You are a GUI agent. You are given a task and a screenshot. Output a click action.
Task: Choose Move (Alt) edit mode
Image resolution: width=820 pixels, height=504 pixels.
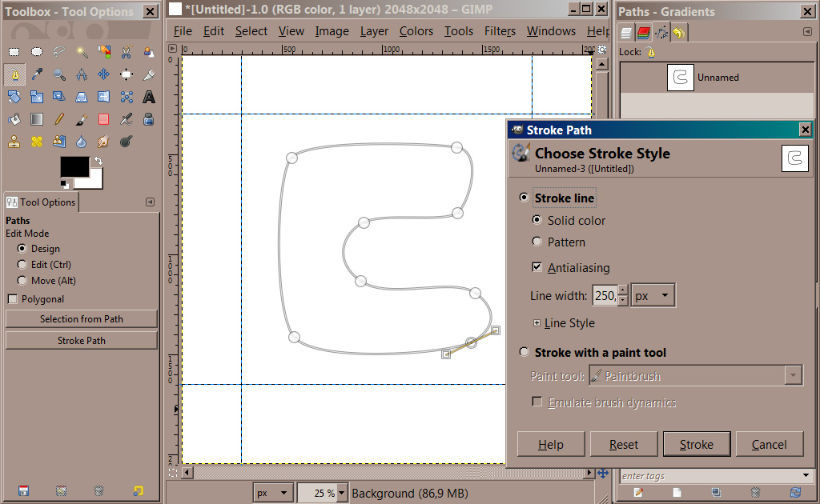(22, 281)
